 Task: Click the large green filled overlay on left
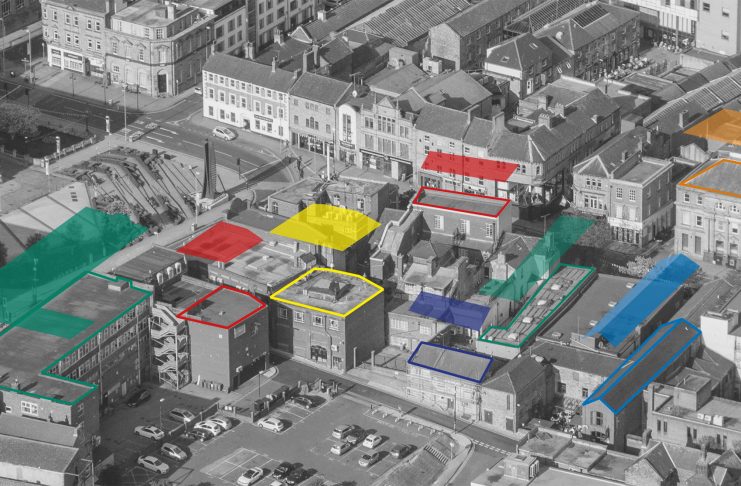62,260
